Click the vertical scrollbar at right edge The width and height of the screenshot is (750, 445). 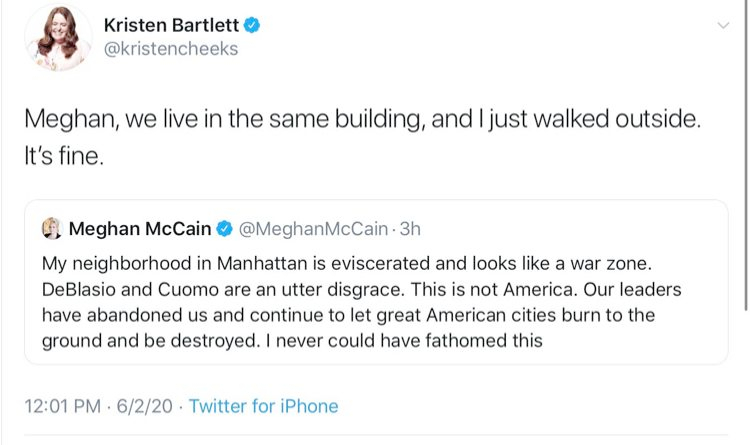(746, 150)
